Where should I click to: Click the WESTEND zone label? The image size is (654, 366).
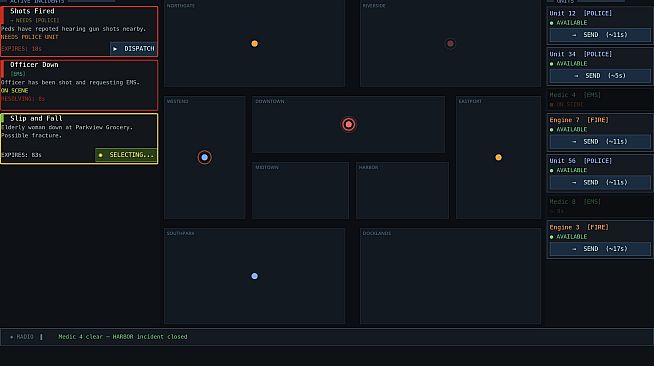(177, 101)
